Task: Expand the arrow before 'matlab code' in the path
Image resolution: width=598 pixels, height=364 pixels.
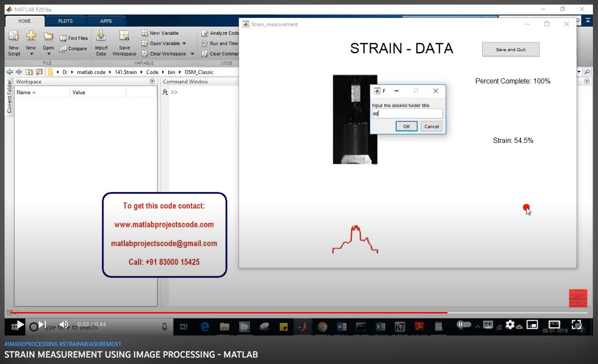Action: pyautogui.click(x=72, y=72)
